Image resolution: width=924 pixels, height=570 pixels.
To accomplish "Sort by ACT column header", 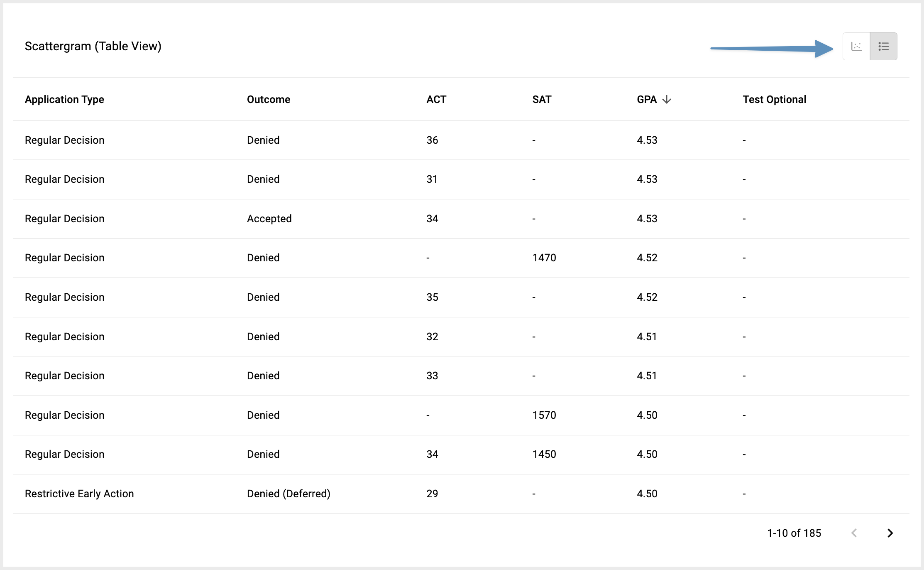I will pyautogui.click(x=436, y=99).
